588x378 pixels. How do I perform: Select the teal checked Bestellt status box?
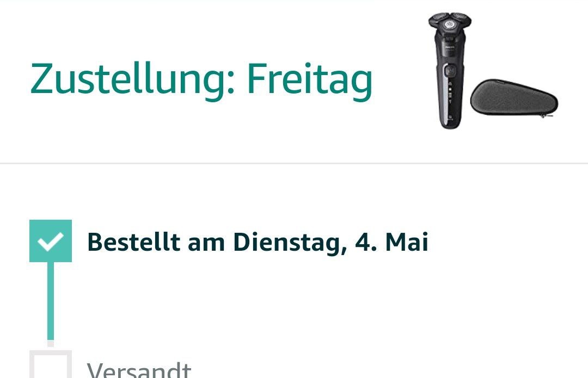click(x=51, y=241)
